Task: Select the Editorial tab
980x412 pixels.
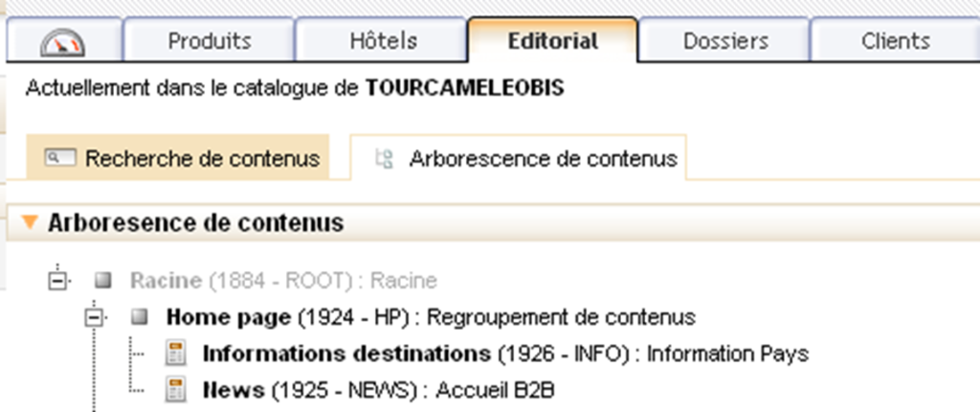Action: (x=553, y=42)
